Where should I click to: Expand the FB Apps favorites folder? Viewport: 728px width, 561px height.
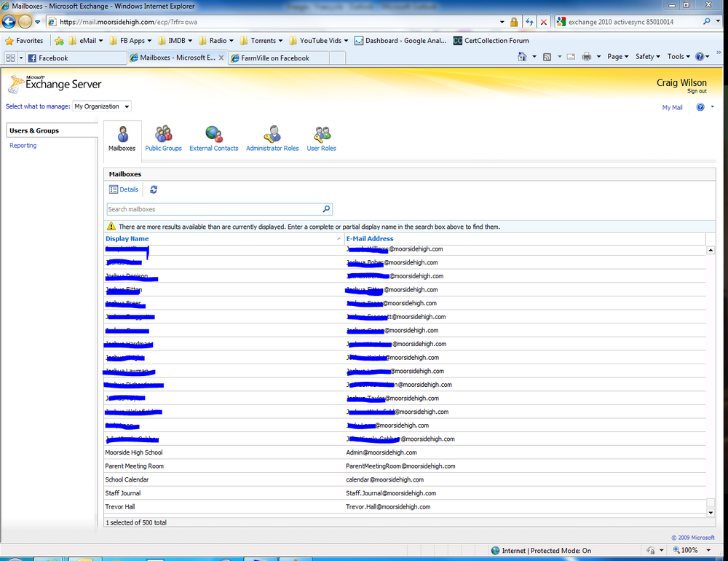point(130,41)
